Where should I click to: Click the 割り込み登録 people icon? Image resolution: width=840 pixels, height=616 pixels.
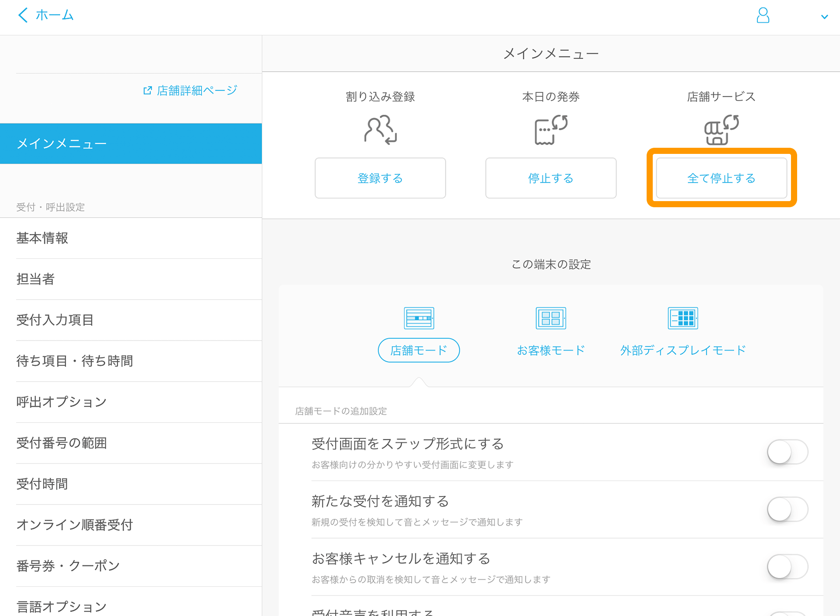pyautogui.click(x=380, y=130)
